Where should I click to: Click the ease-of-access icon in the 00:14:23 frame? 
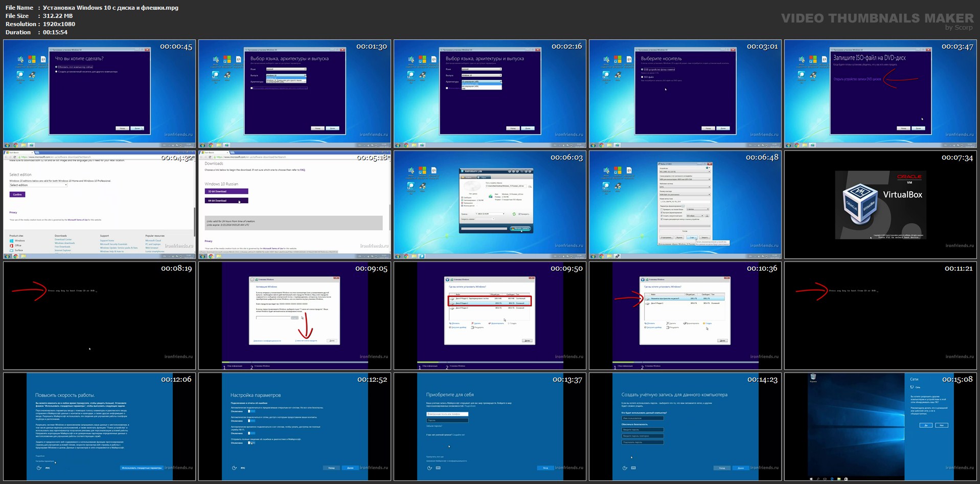tap(625, 468)
